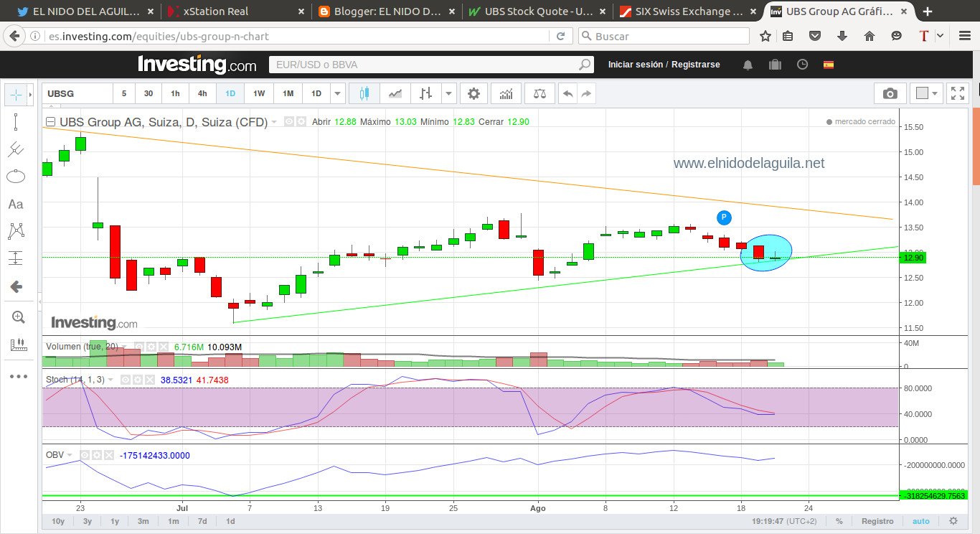The image size is (980, 534).
Task: Toggle visibility of OBV indicator
Action: tap(85, 455)
